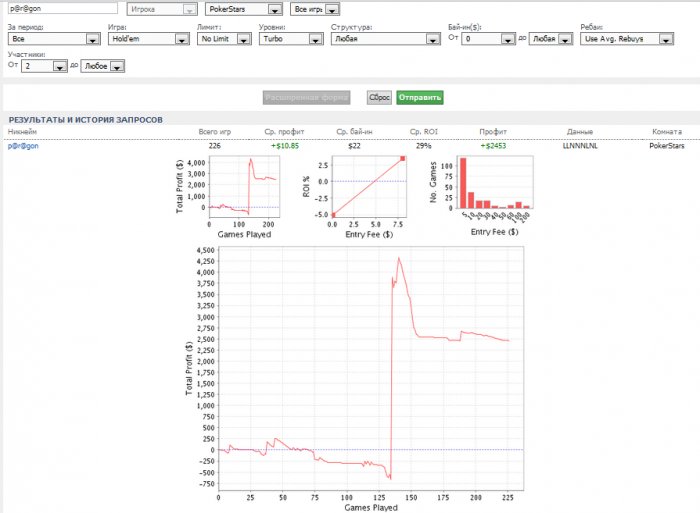The image size is (700, 513).
Task: Open the Игрока type dropdown
Action: click(162, 9)
